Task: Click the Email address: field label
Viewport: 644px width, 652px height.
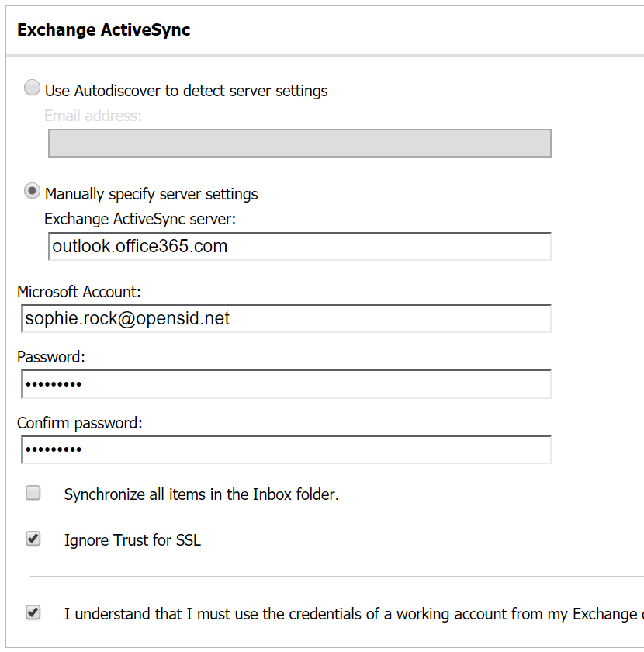Action: [93, 116]
